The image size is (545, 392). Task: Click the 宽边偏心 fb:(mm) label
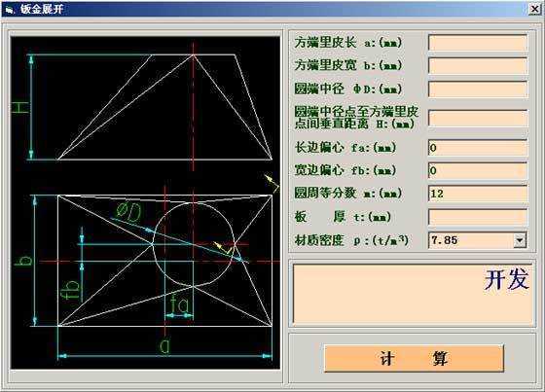click(x=345, y=170)
